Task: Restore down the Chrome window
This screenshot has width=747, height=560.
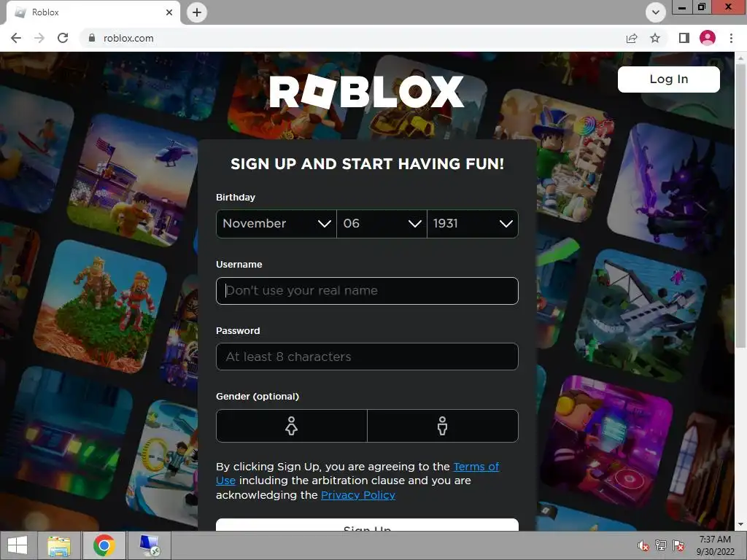Action: tap(702, 7)
